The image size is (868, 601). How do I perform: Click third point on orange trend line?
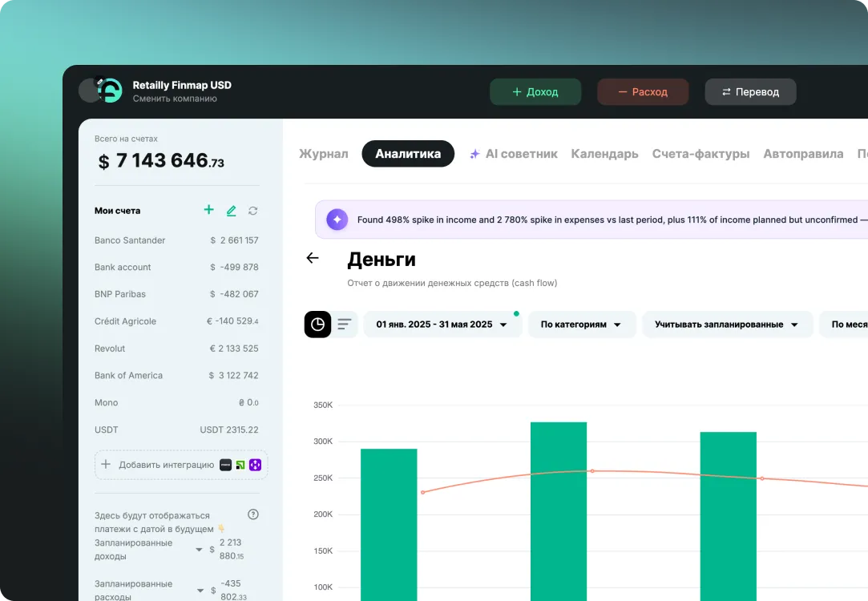762,478
